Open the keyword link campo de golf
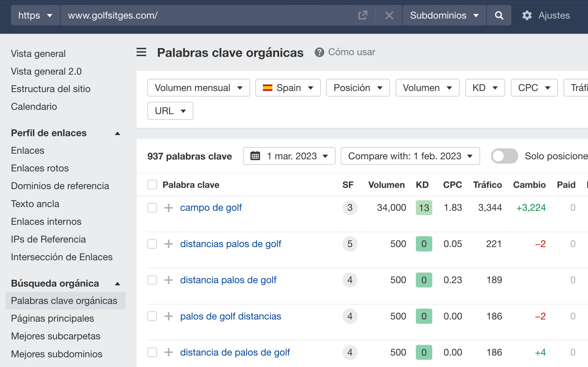Viewport: 588px width, 367px height. (211, 208)
